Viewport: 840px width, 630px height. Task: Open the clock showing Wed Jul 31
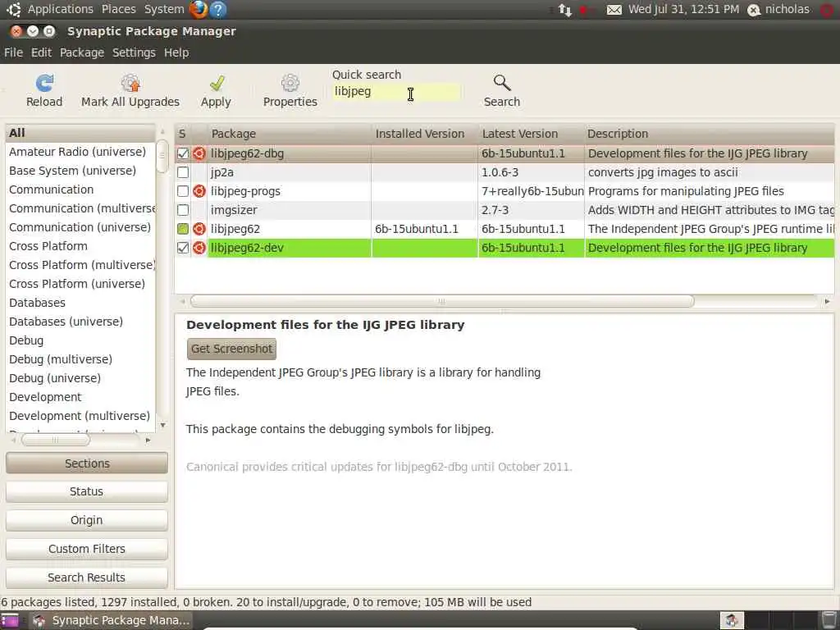(x=683, y=9)
